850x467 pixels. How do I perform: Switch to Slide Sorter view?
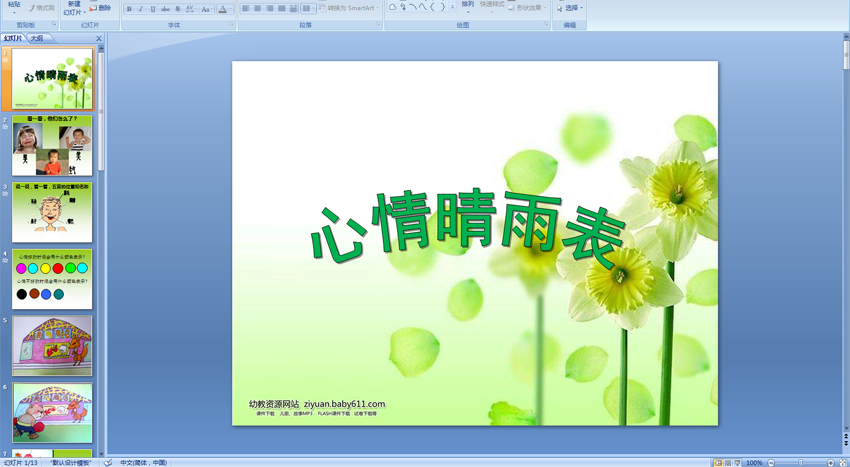pos(728,463)
